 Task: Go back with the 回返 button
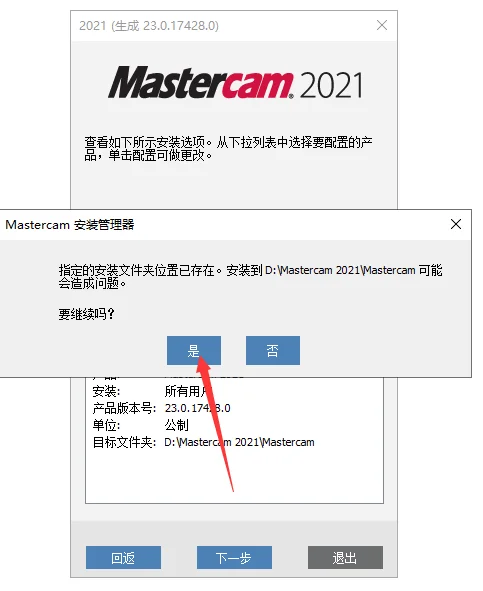pyautogui.click(x=123, y=557)
